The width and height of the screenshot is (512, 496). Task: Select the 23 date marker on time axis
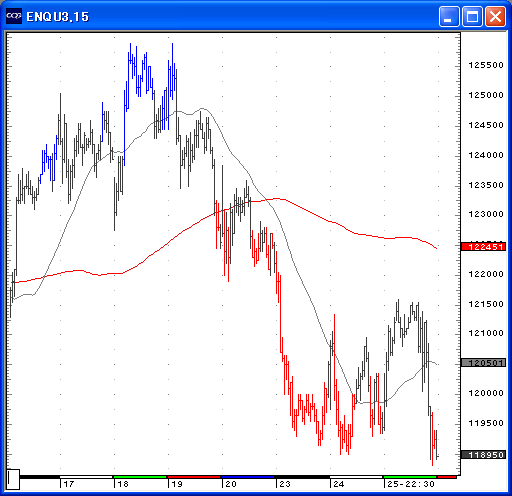point(285,484)
